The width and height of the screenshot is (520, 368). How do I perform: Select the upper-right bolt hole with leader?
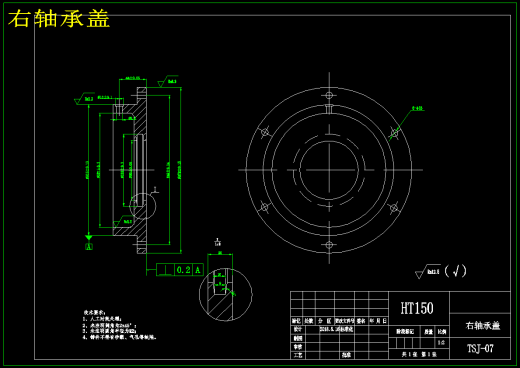394,133
